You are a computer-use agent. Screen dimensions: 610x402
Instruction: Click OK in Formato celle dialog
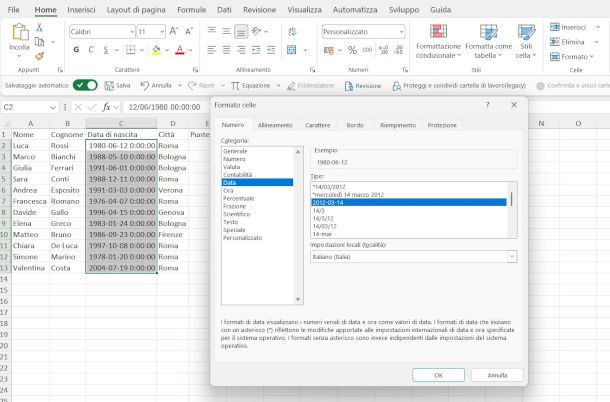(x=438, y=375)
